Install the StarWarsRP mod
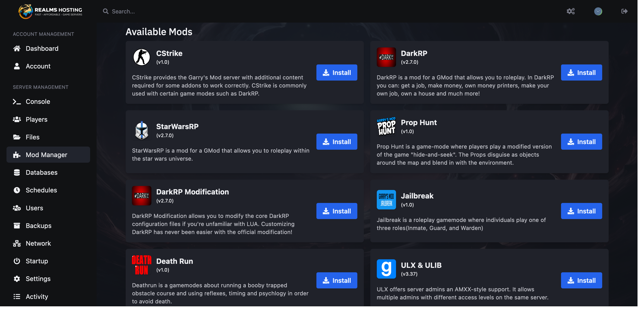 pyautogui.click(x=337, y=141)
